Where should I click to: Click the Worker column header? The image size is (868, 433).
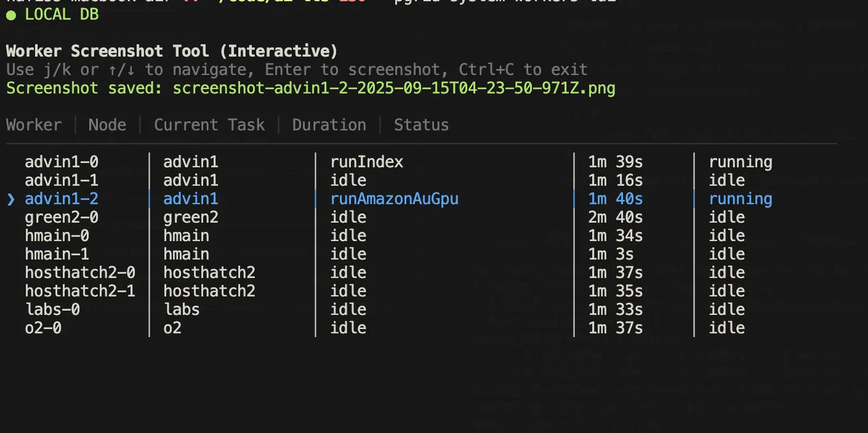pyautogui.click(x=34, y=124)
